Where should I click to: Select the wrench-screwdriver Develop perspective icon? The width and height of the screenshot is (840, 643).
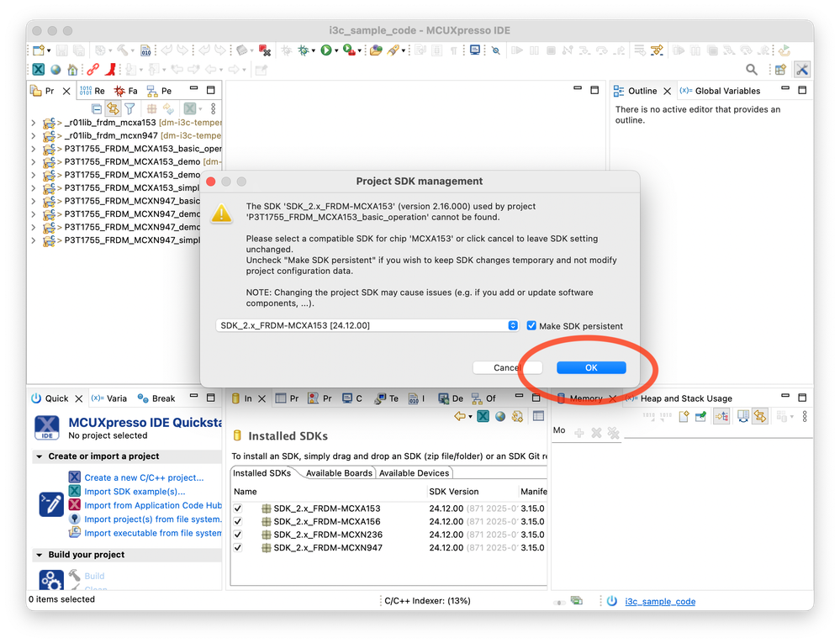point(802,70)
